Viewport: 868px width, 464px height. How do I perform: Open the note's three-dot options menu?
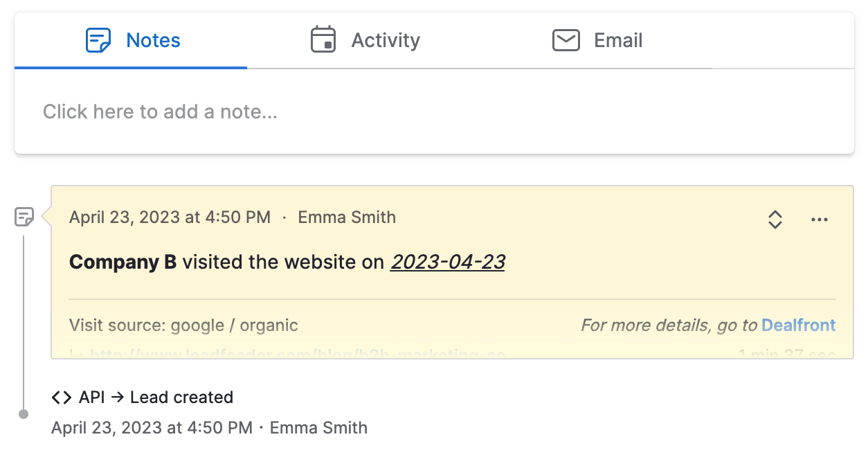tap(819, 220)
